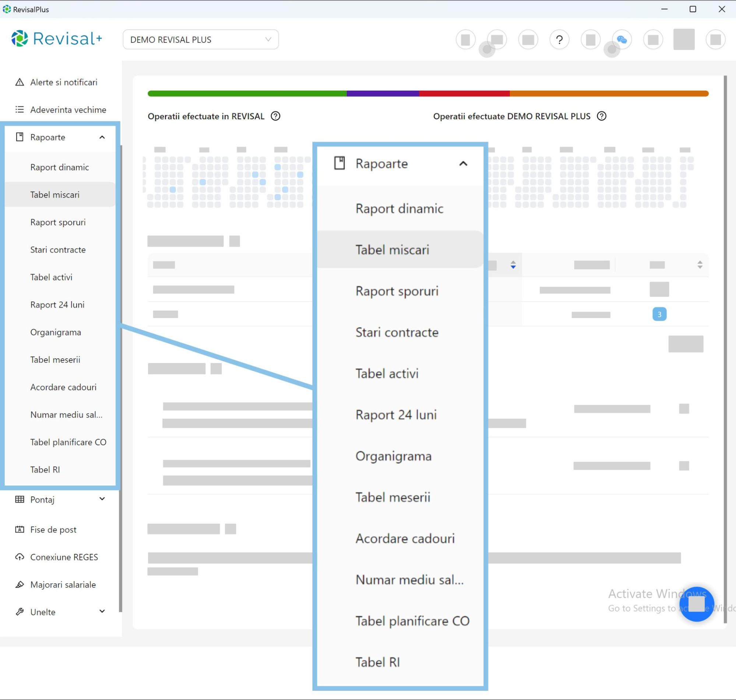The height and width of the screenshot is (700, 736).
Task: Open Adeverinta vechime page
Action: point(68,110)
